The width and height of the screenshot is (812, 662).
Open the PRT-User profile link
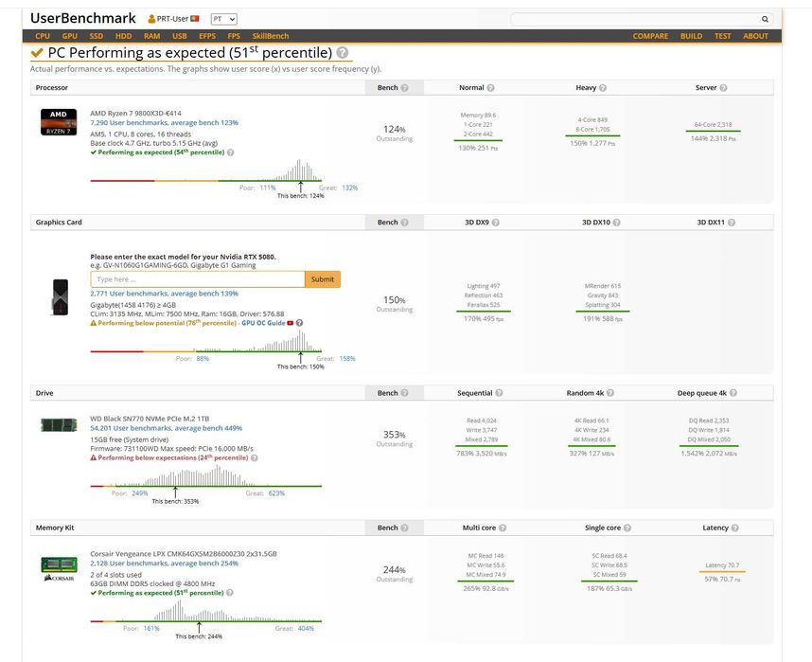pyautogui.click(x=173, y=19)
